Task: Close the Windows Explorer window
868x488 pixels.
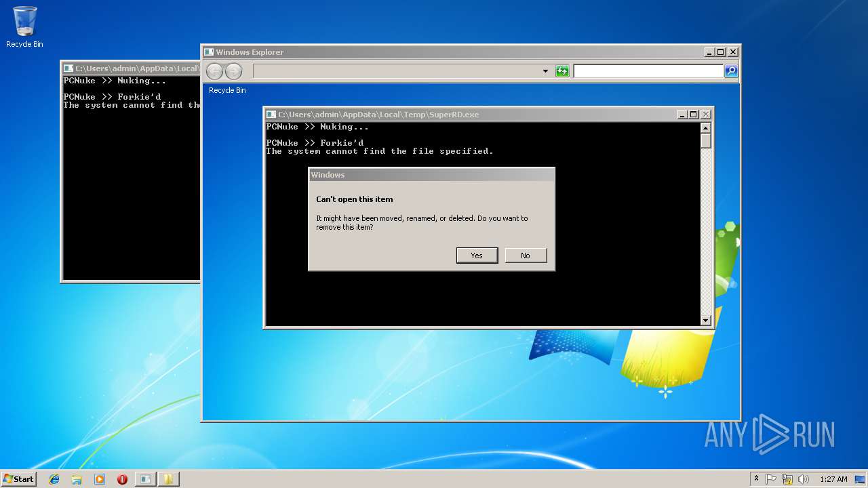Action: [733, 52]
